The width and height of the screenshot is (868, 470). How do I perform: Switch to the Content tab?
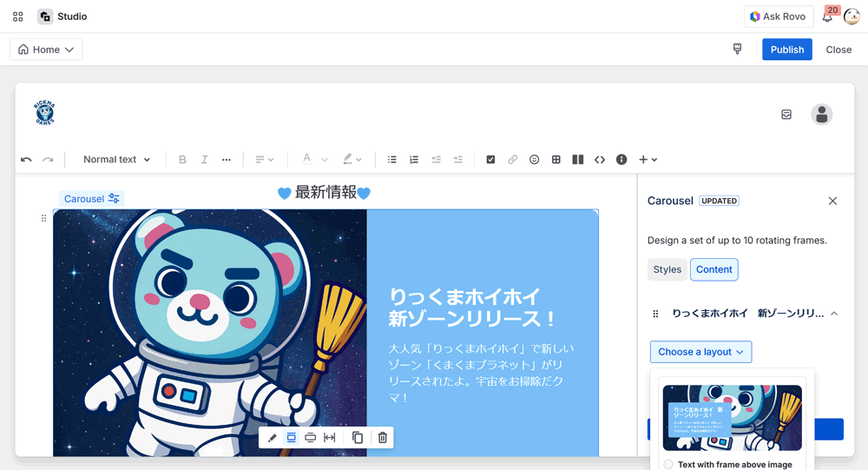point(713,269)
